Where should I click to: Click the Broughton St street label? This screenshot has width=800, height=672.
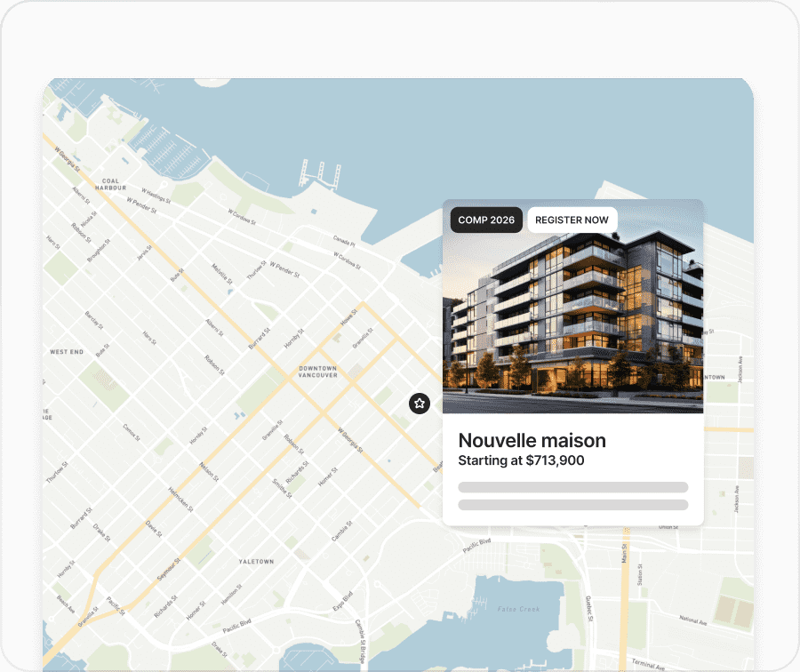pos(99,251)
